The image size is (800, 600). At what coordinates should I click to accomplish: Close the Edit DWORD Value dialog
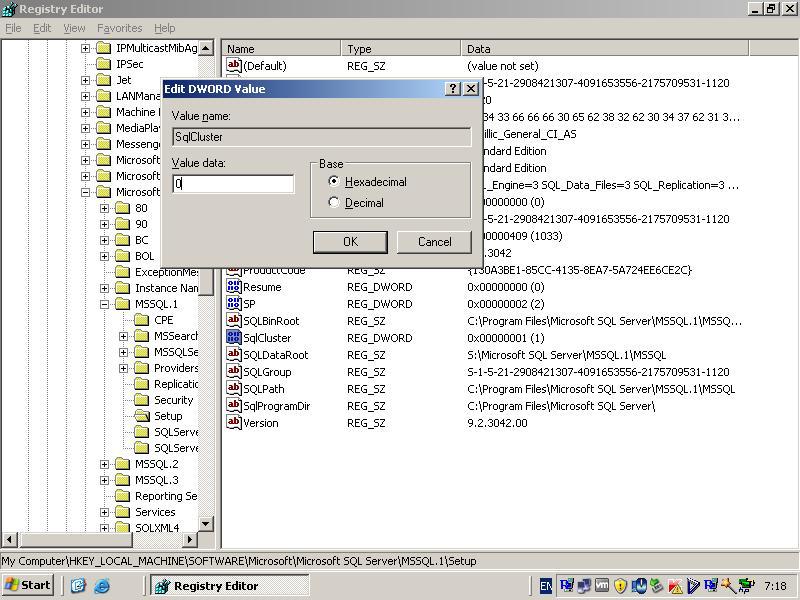click(471, 89)
